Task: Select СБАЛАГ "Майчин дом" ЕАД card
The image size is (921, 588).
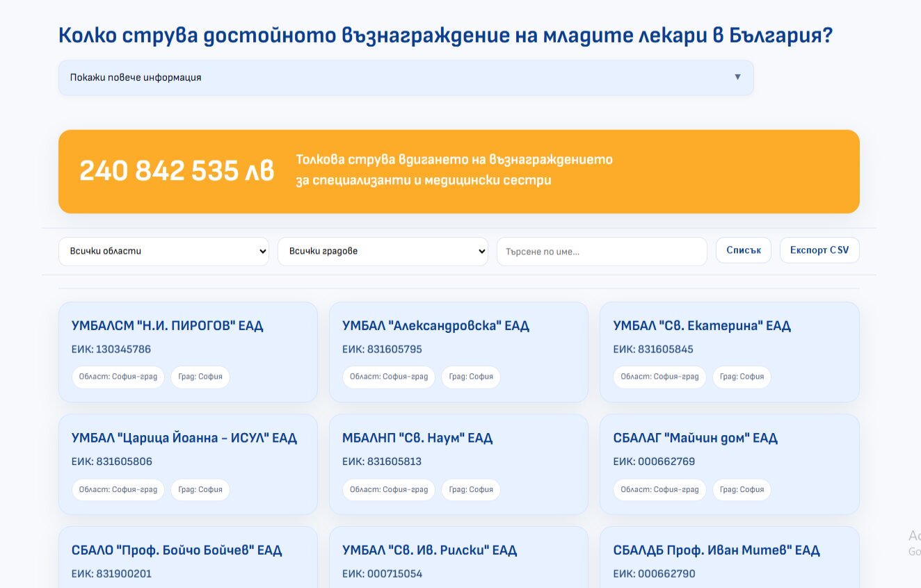Action: [x=730, y=464]
